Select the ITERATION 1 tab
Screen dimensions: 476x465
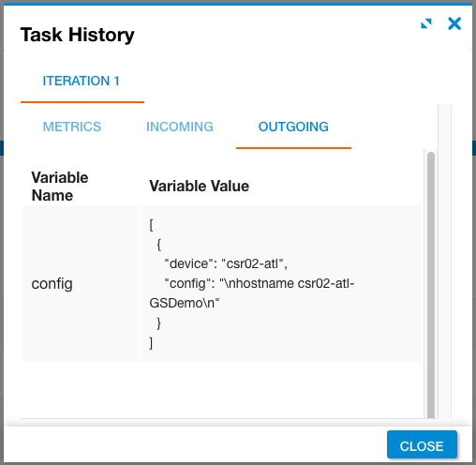[x=82, y=82]
